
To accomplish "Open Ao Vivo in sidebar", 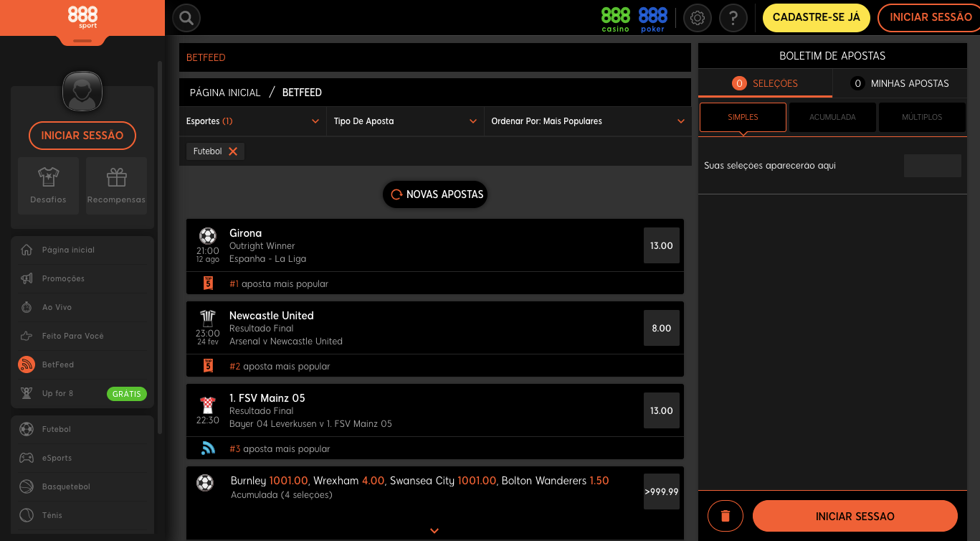I will click(82, 307).
